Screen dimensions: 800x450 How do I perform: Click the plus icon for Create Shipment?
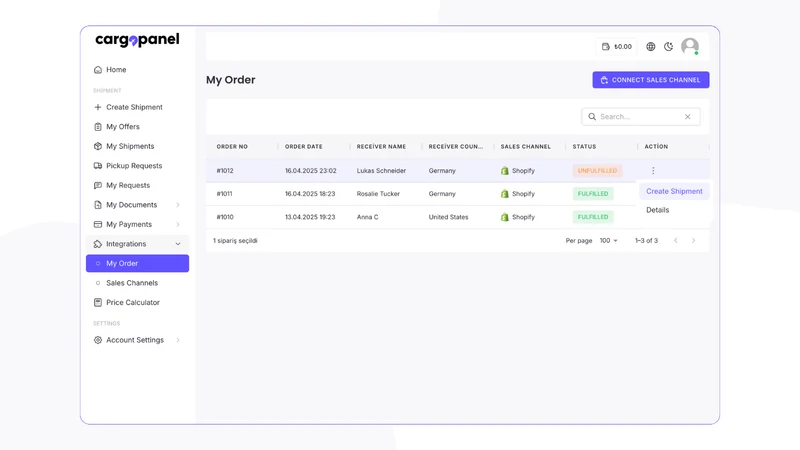click(x=98, y=107)
